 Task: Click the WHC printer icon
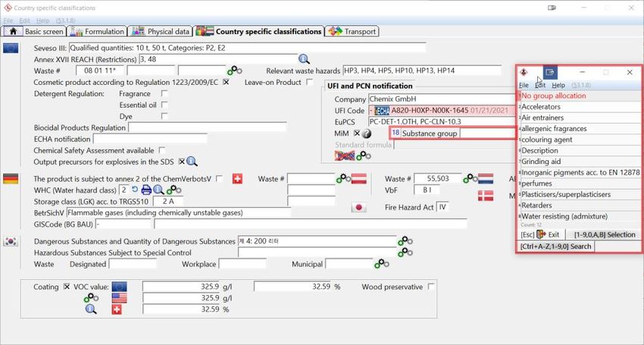(x=146, y=190)
